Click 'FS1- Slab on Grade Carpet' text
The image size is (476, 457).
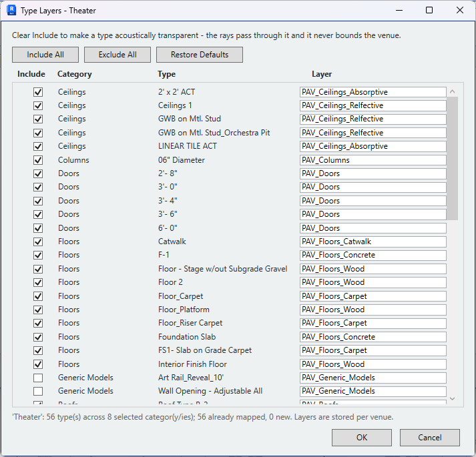coord(205,350)
